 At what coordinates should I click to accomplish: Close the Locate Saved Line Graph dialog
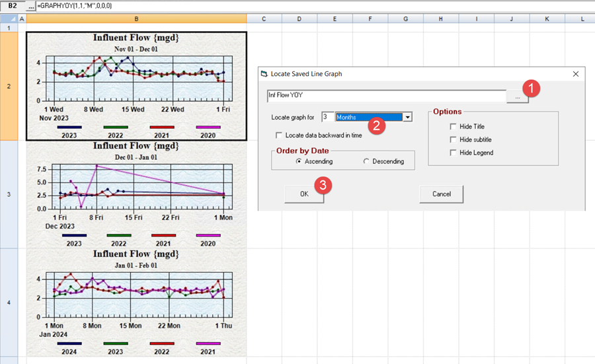pyautogui.click(x=575, y=74)
